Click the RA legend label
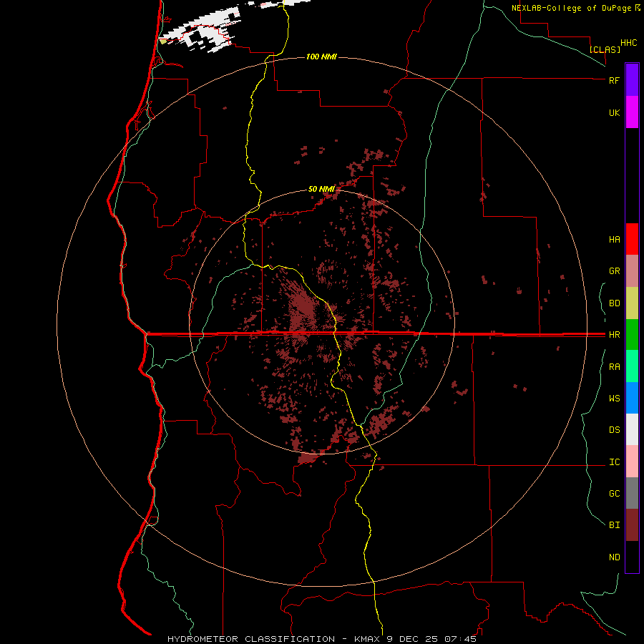This screenshot has height=644, width=644. click(615, 367)
